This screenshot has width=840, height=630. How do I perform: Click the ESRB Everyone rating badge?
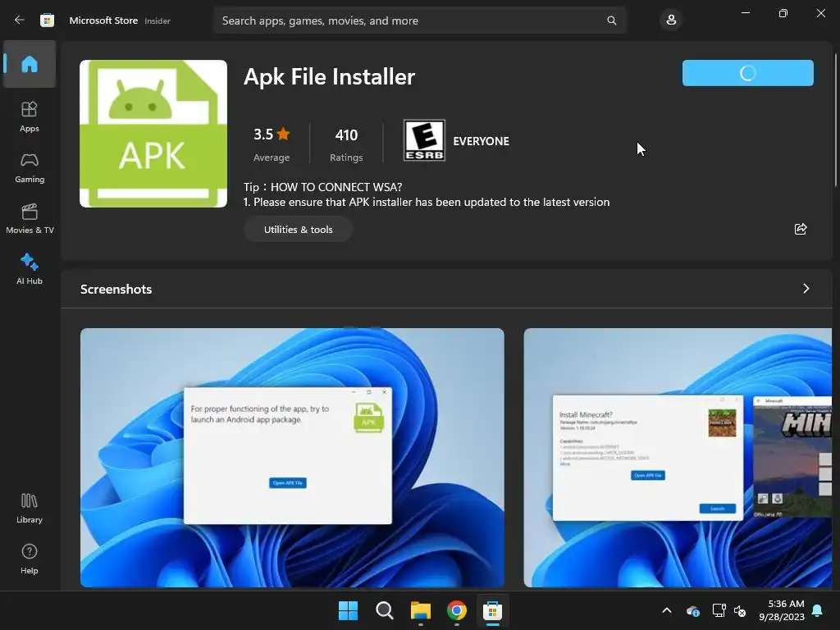pyautogui.click(x=424, y=140)
